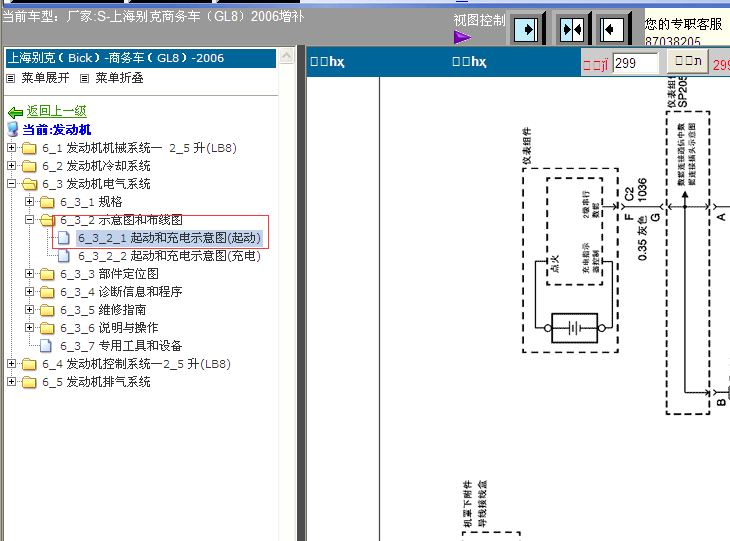Expand the 6_3_1 规格 node
Image resolution: width=730 pixels, height=541 pixels.
point(29,202)
